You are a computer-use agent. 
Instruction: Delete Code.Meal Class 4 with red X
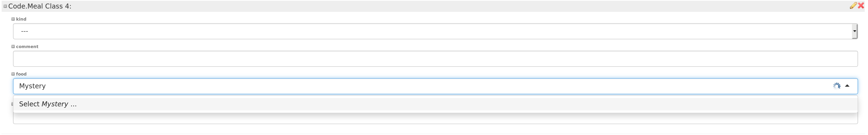861,6
